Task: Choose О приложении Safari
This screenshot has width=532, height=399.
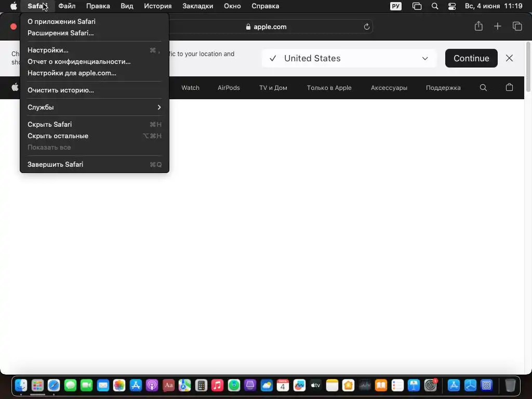Action: [x=95, y=21]
